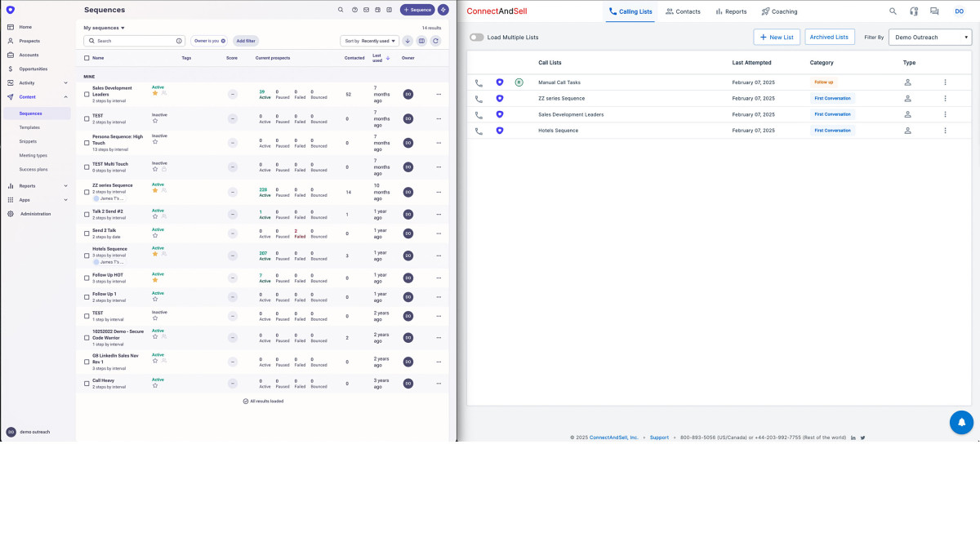Click the star on Follow Up 1 sequence

pyautogui.click(x=155, y=300)
